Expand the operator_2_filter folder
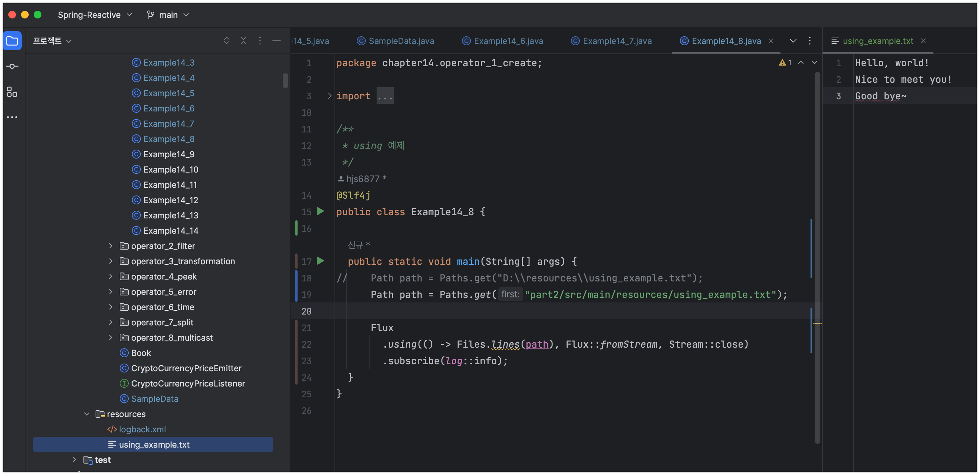This screenshot has width=980, height=475. pos(111,246)
